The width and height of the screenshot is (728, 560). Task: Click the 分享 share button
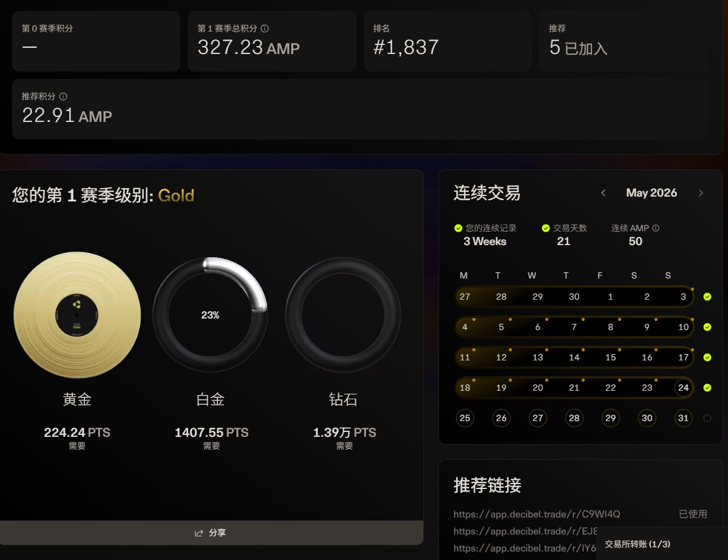pos(211,533)
